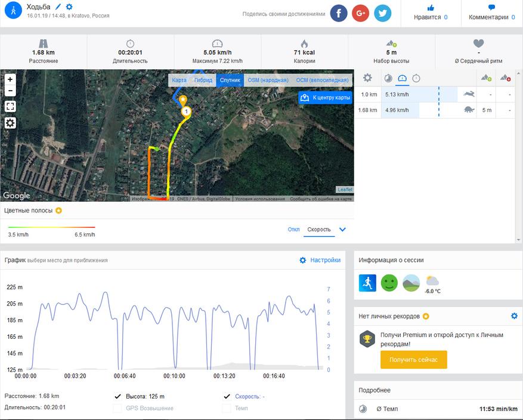
Task: Switch splits to pace icon view
Action: pyautogui.click(x=388, y=78)
